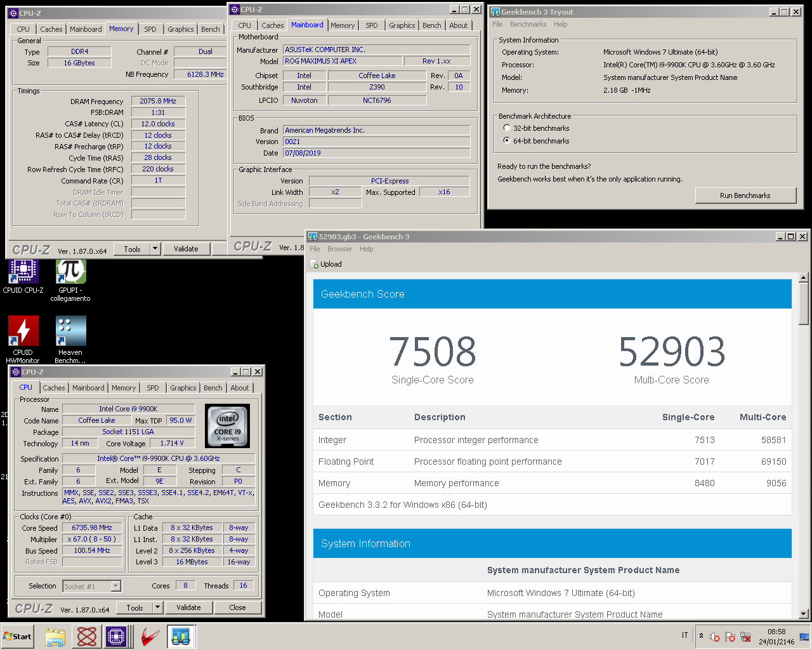
Task: Click Validate in CPU-Z Memory window
Action: click(186, 249)
